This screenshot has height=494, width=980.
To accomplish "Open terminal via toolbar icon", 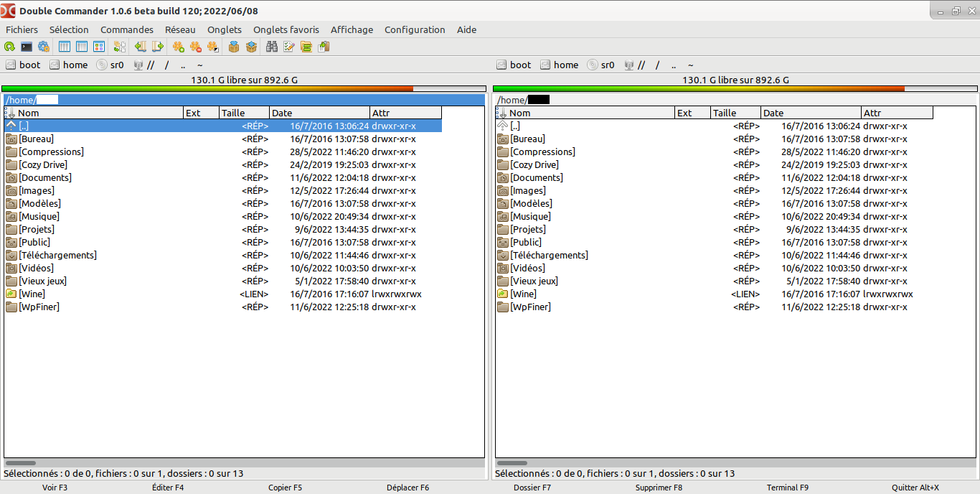I will tap(27, 47).
